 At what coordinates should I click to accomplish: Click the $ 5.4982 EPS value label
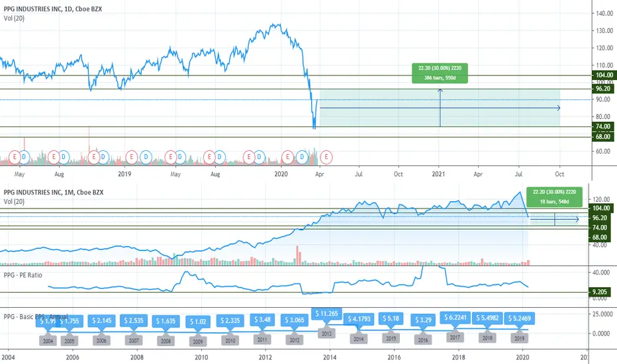tap(487, 318)
